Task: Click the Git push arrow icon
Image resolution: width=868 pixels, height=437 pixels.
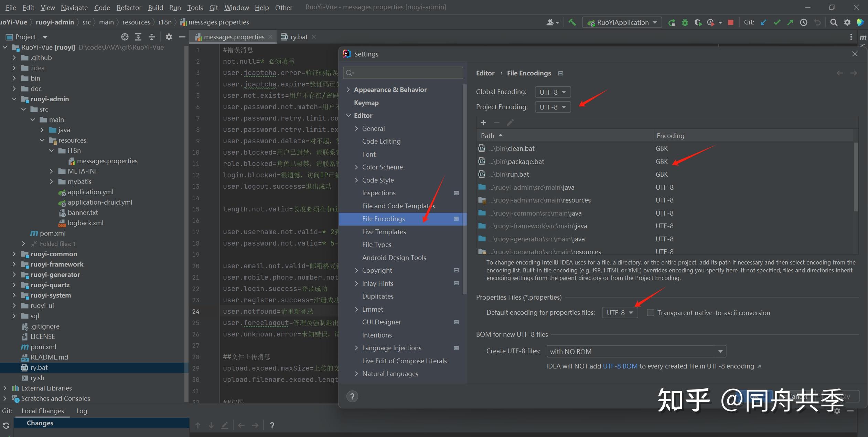Action: [790, 22]
